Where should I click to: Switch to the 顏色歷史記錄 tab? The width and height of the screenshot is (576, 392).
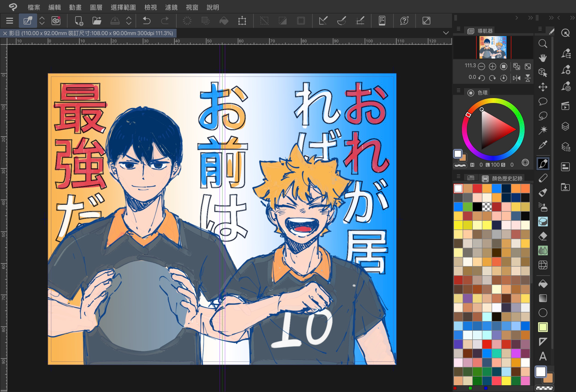[x=503, y=178]
